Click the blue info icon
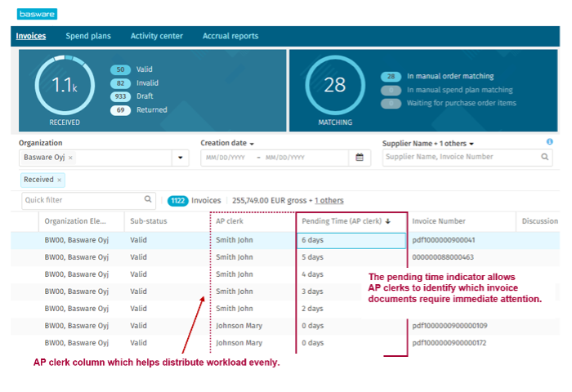572x392 pixels. point(549,141)
